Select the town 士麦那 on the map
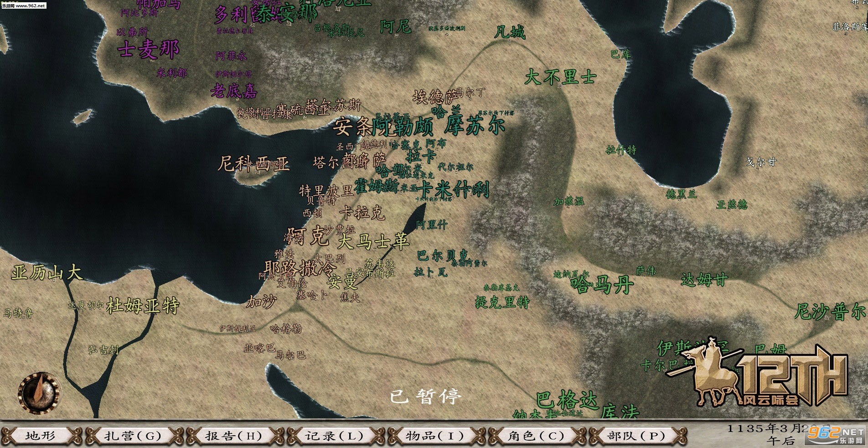Screen dimensions: 868x448 point(148,49)
